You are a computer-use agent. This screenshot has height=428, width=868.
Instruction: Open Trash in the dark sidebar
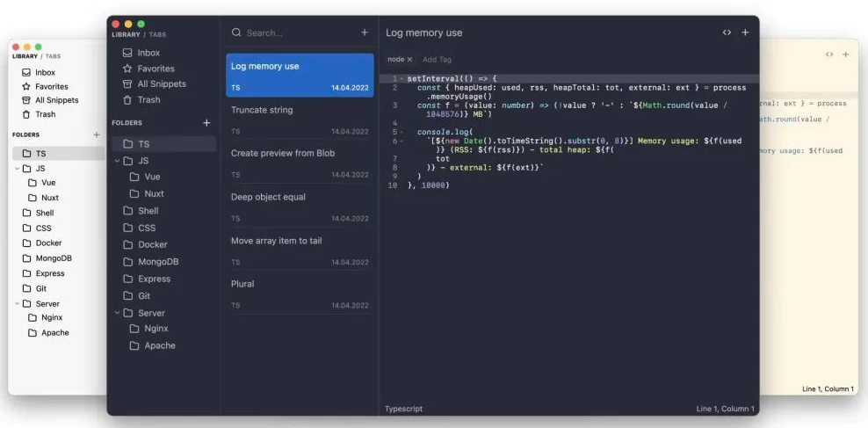pos(148,100)
